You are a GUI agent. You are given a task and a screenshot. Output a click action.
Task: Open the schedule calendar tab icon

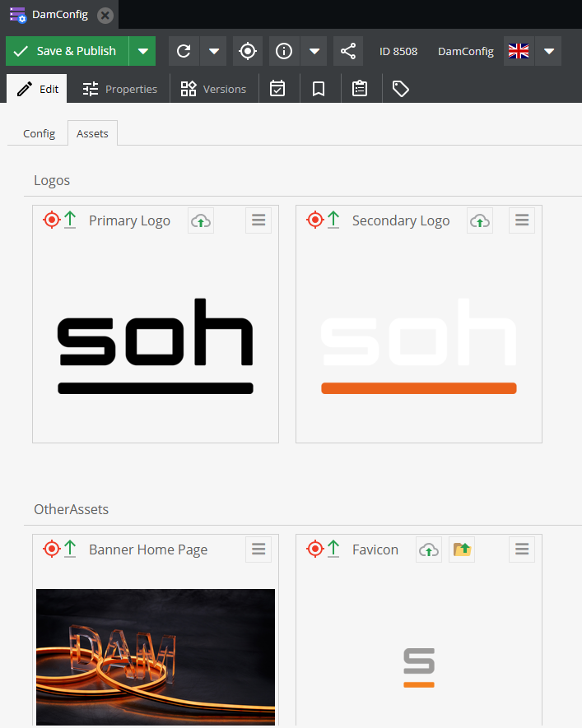click(278, 89)
